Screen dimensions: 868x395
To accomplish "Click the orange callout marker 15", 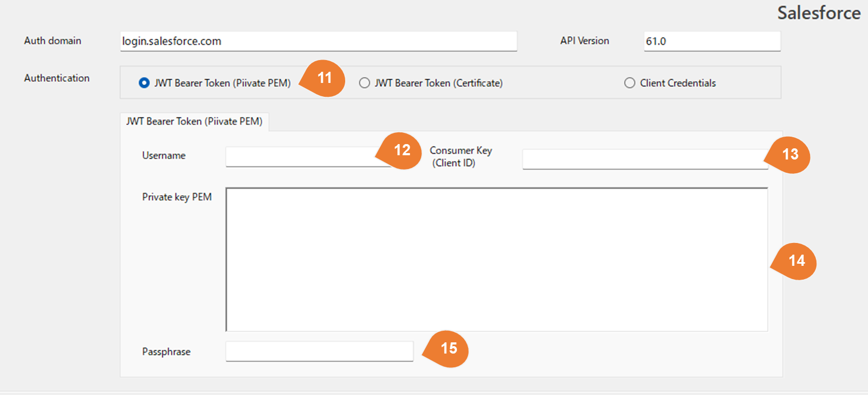I will [448, 349].
